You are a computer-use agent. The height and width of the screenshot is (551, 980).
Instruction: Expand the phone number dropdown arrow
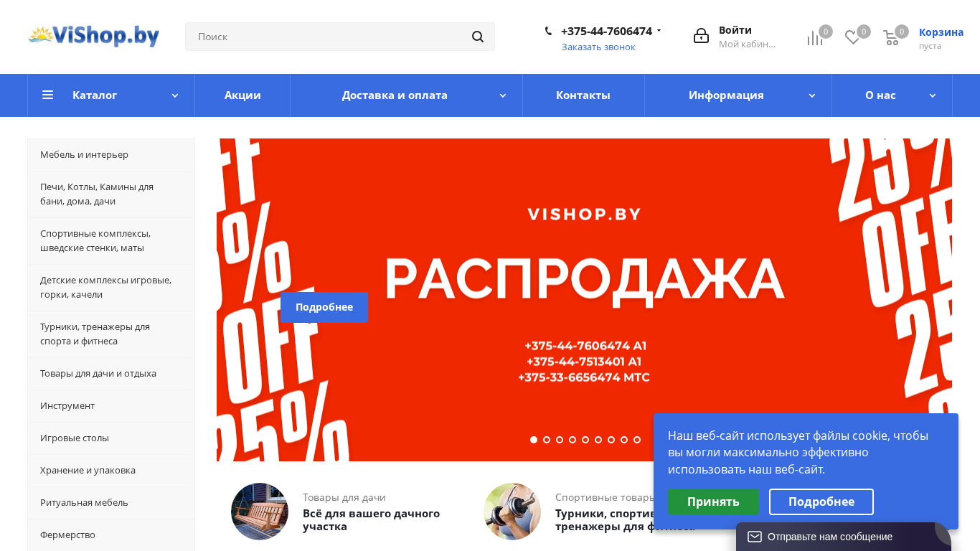coord(659,31)
